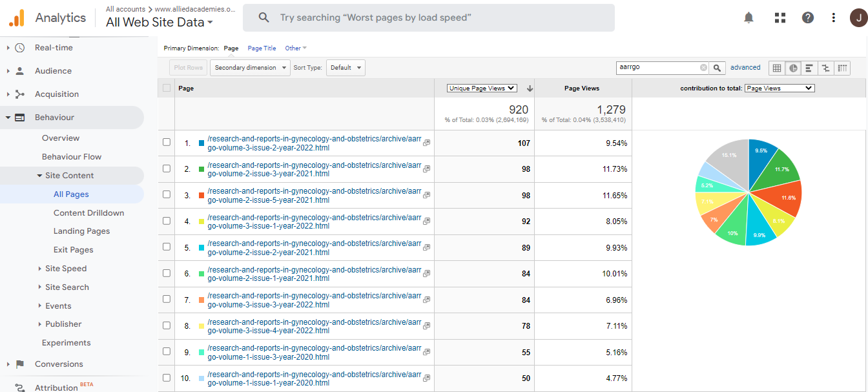The image size is (868, 392).
Task: Open the volume-3-issue-2-year-2022 page link
Action: click(314, 143)
